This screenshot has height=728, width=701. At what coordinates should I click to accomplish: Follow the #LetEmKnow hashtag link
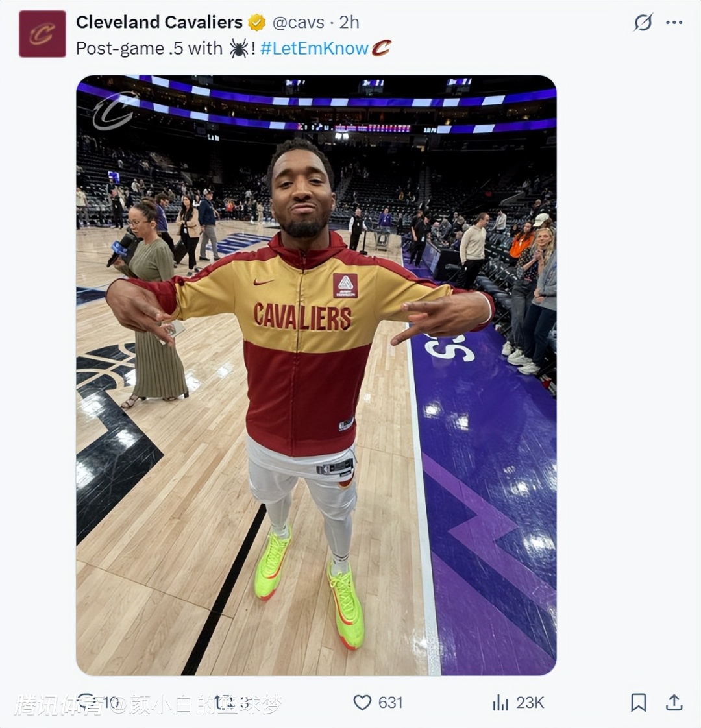(314, 48)
